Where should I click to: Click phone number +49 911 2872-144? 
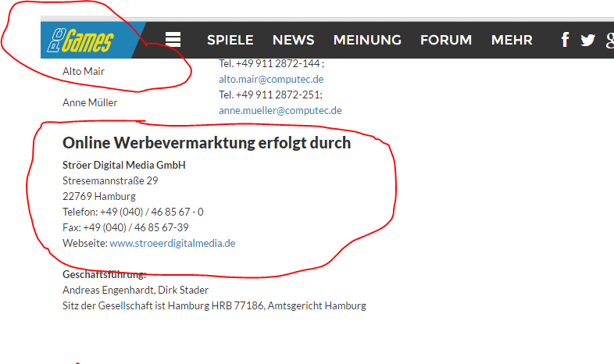point(277,63)
